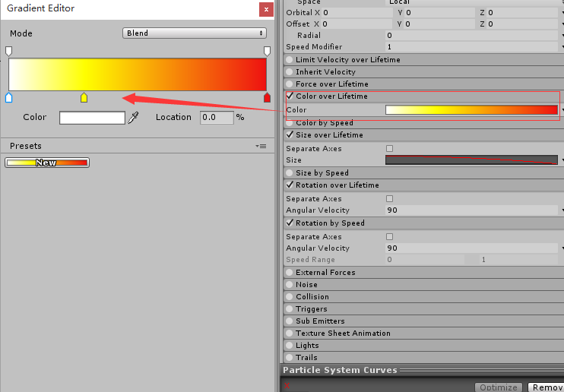The width and height of the screenshot is (564, 392).
Task: Enable External Forces module
Action: click(289, 273)
